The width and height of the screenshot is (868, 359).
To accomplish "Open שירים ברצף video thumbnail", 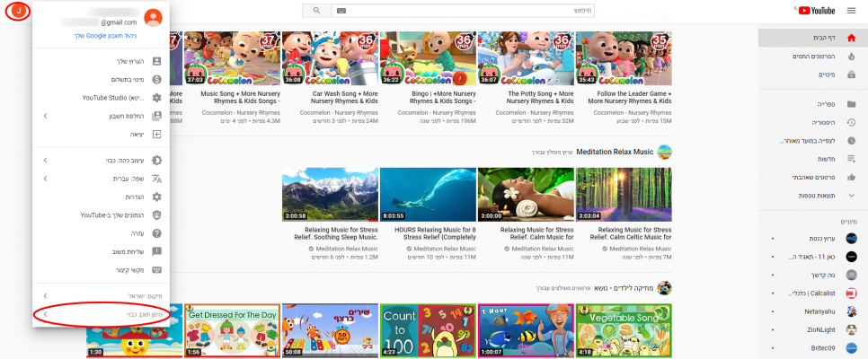I will tap(330, 330).
